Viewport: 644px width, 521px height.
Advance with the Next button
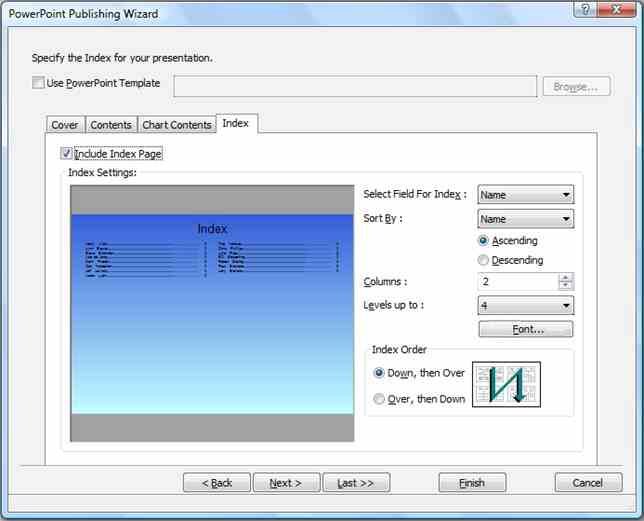pyautogui.click(x=286, y=483)
